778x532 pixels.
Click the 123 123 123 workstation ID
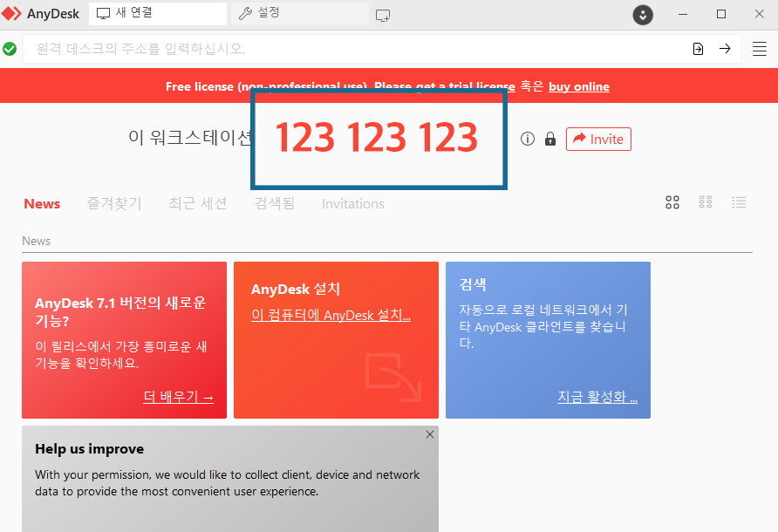point(377,137)
